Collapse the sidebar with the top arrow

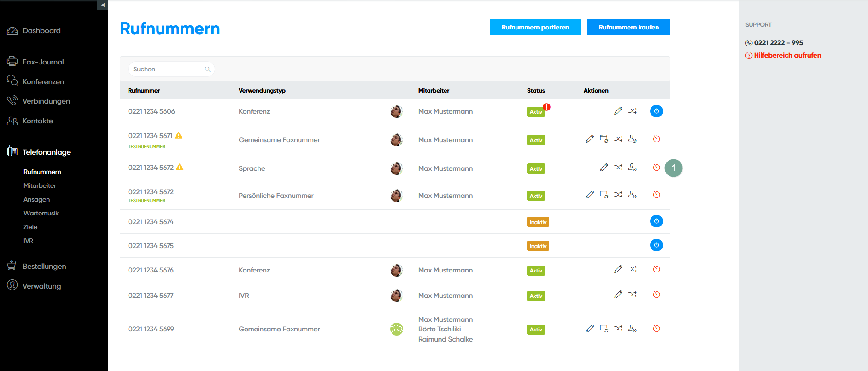(103, 5)
